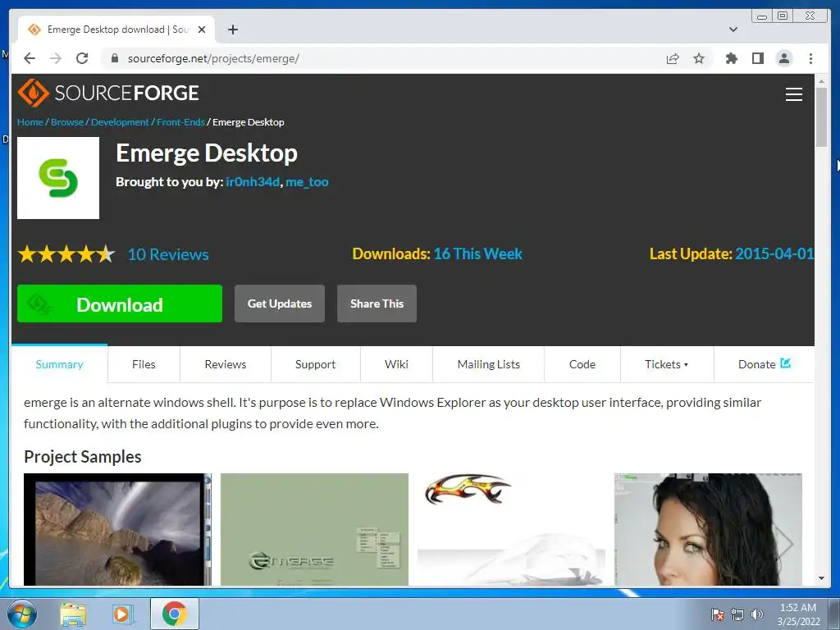Click the volume speaker tray icon
This screenshot has width=840, height=630.
(x=757, y=614)
